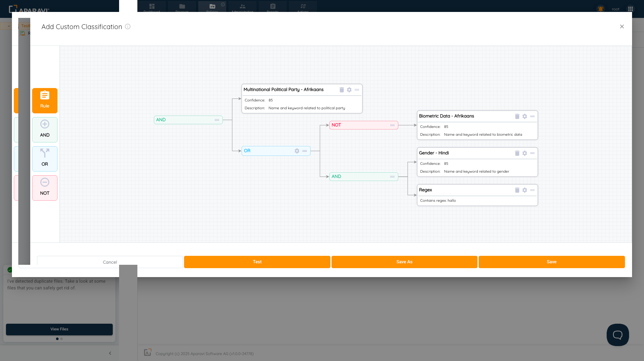
Task: Open settings for the Regex rule
Action: click(x=525, y=190)
